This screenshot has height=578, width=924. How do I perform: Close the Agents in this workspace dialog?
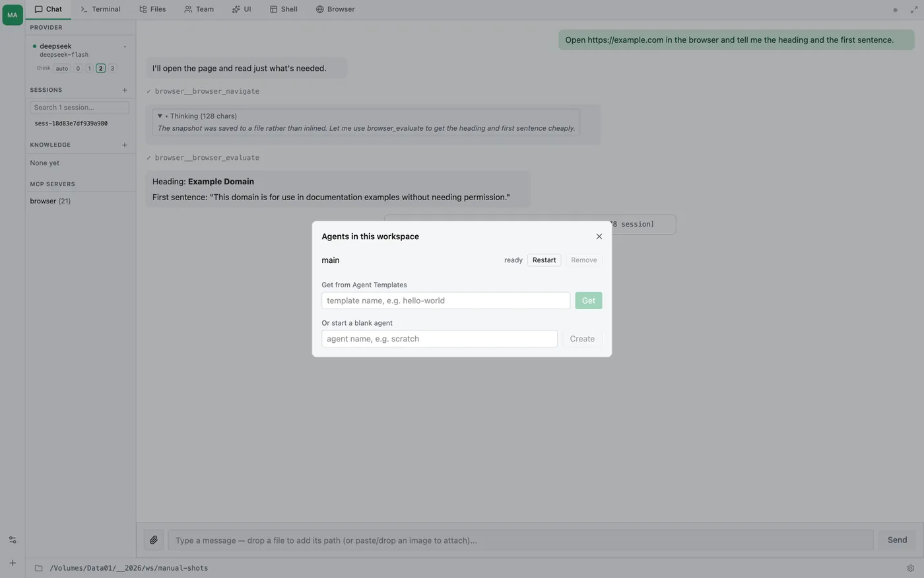pyautogui.click(x=599, y=236)
